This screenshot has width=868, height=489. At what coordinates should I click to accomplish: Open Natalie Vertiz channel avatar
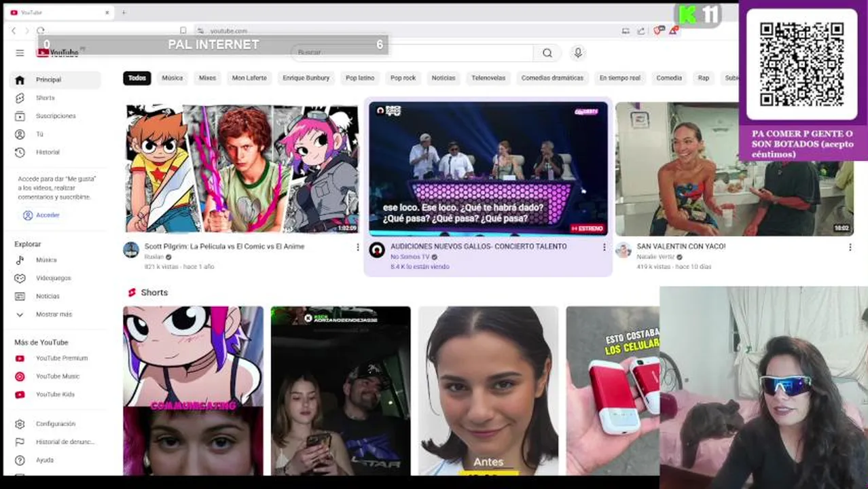point(623,250)
